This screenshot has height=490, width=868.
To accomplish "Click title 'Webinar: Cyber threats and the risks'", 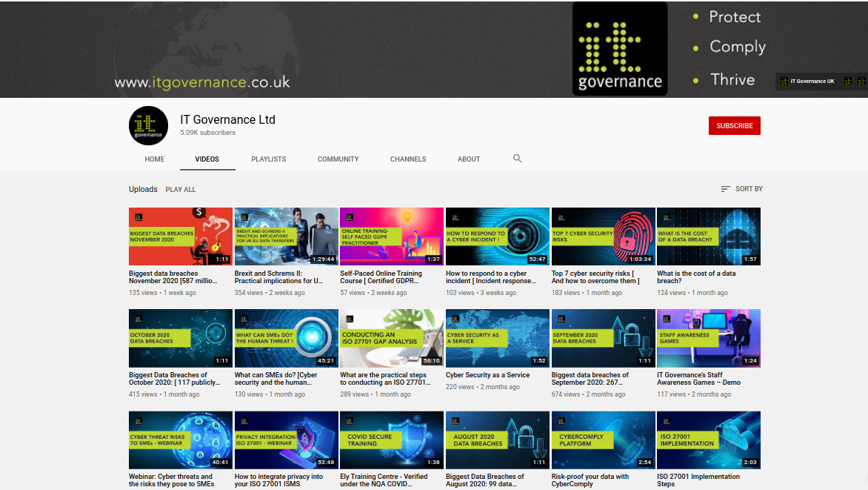I will pos(172,480).
